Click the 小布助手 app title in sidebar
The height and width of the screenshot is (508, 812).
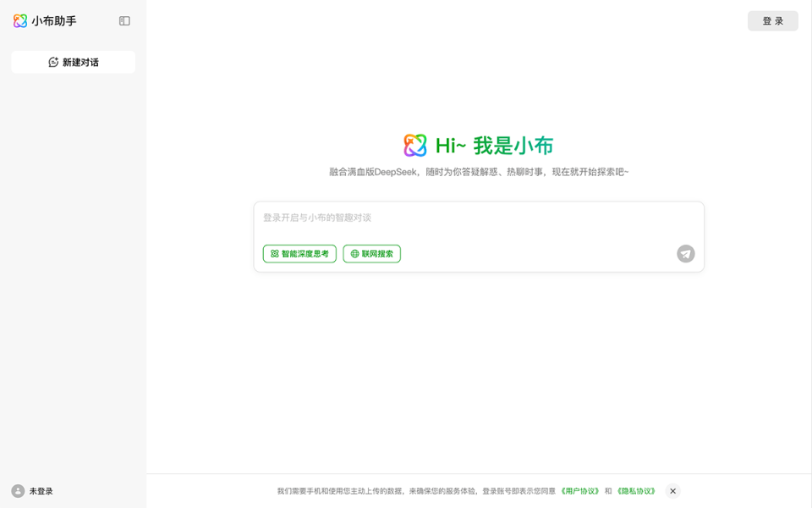[52, 20]
